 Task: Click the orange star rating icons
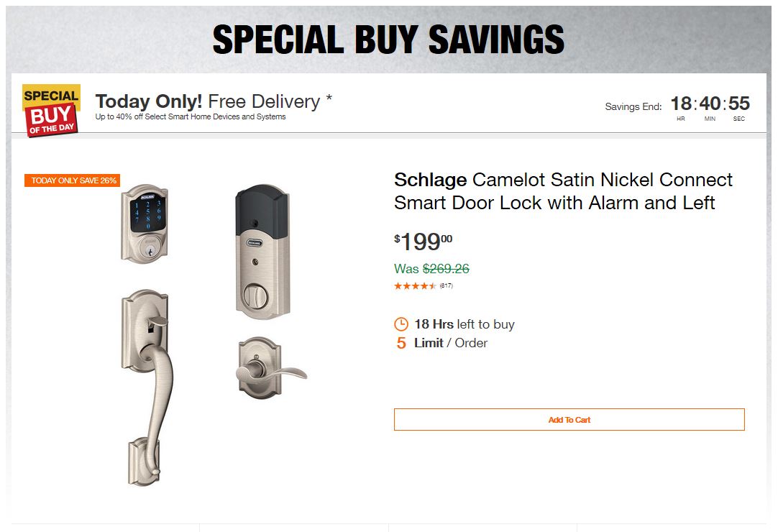point(415,286)
